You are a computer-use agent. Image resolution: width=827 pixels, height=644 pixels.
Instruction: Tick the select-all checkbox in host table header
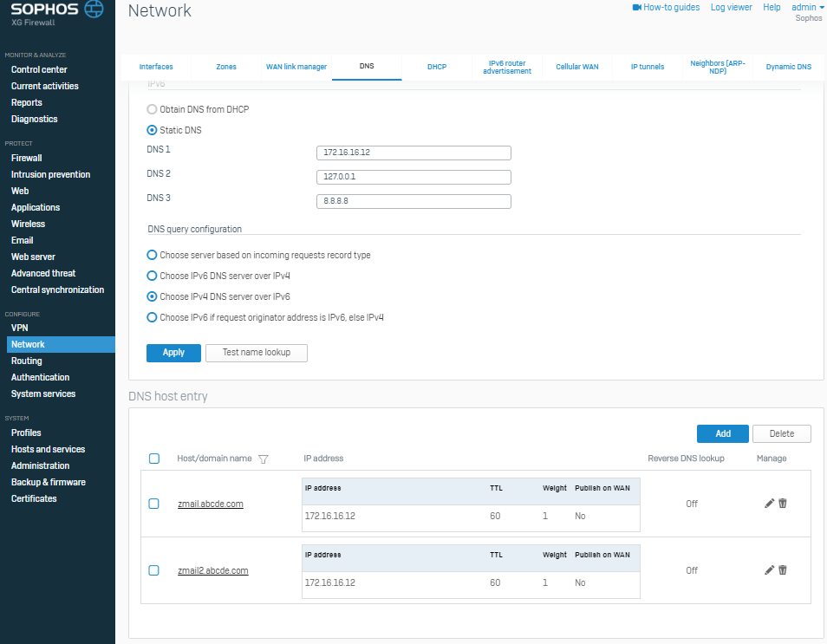(x=154, y=459)
